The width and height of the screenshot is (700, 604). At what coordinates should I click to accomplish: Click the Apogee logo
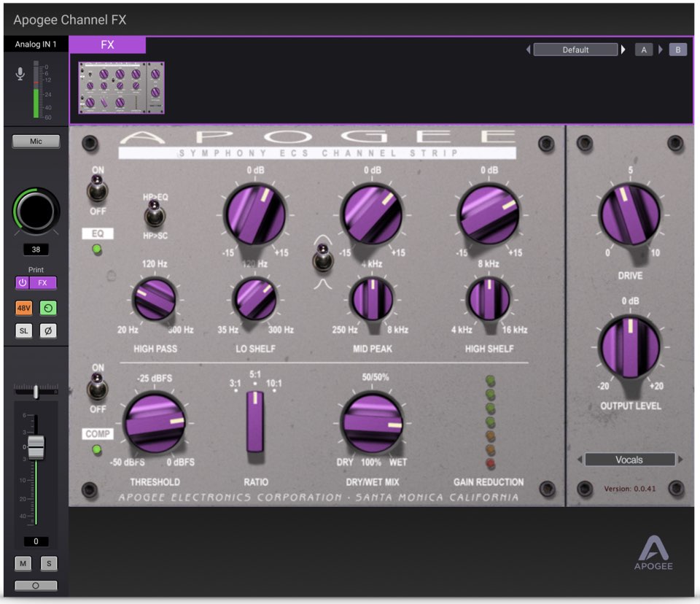[653, 553]
